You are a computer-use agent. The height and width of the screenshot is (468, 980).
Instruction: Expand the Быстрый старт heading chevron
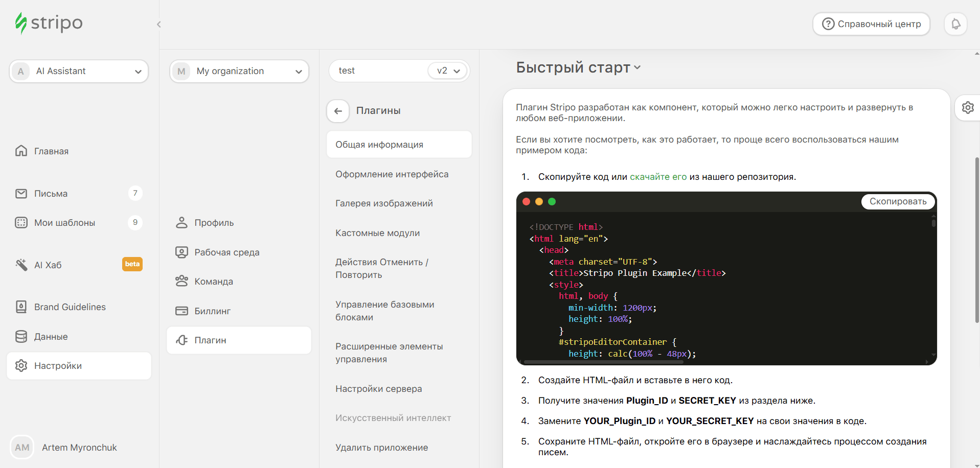tap(637, 67)
